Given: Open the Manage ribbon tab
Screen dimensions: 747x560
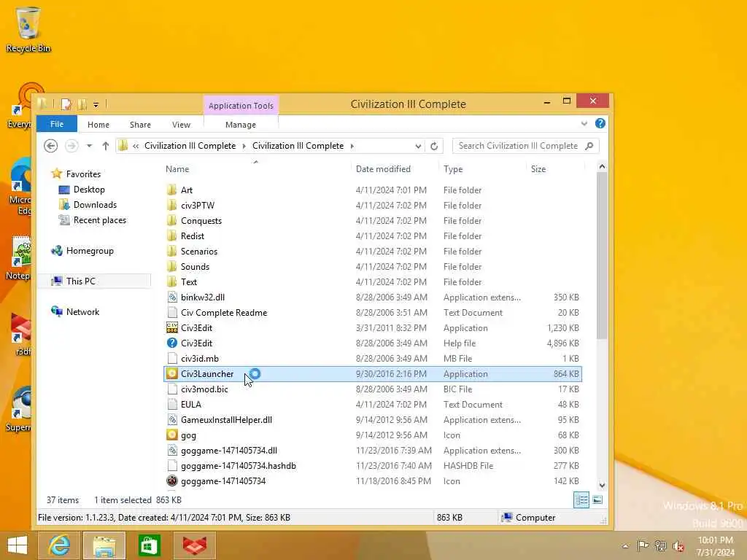Looking at the screenshot, I should (x=241, y=124).
